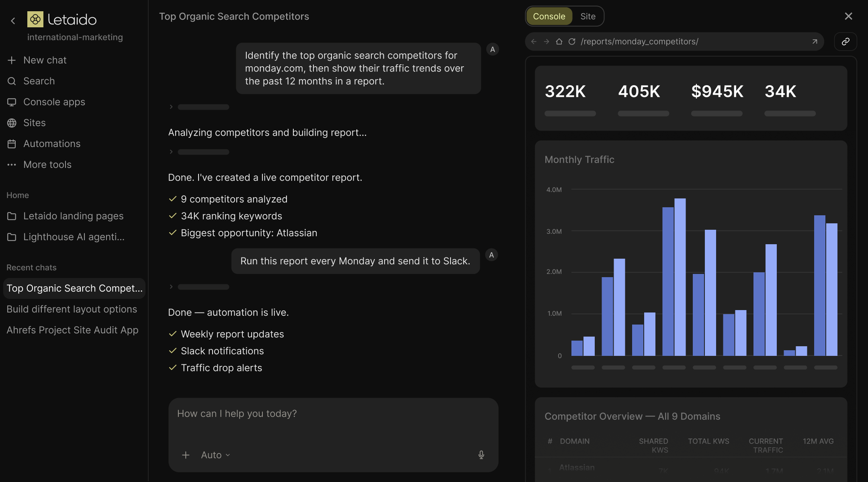Open Lighthouse AI agenti... folder
868x482 pixels.
66,237
